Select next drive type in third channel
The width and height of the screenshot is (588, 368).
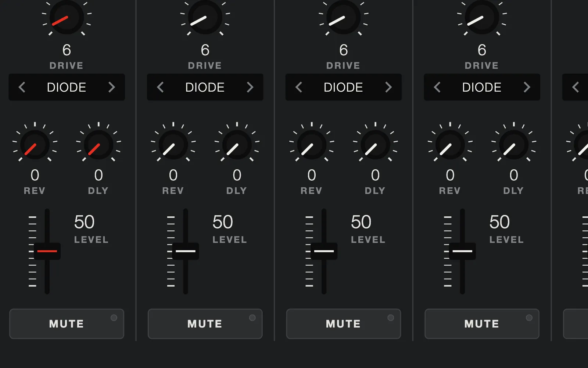[388, 87]
